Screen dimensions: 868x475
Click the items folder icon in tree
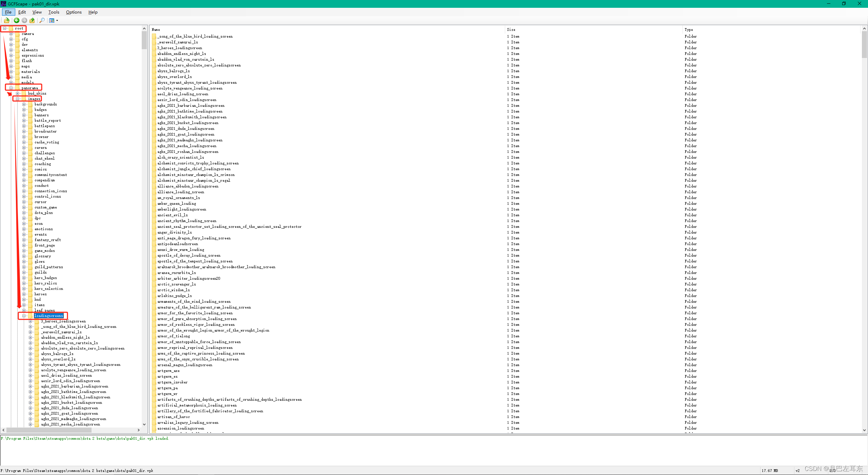tap(30, 305)
